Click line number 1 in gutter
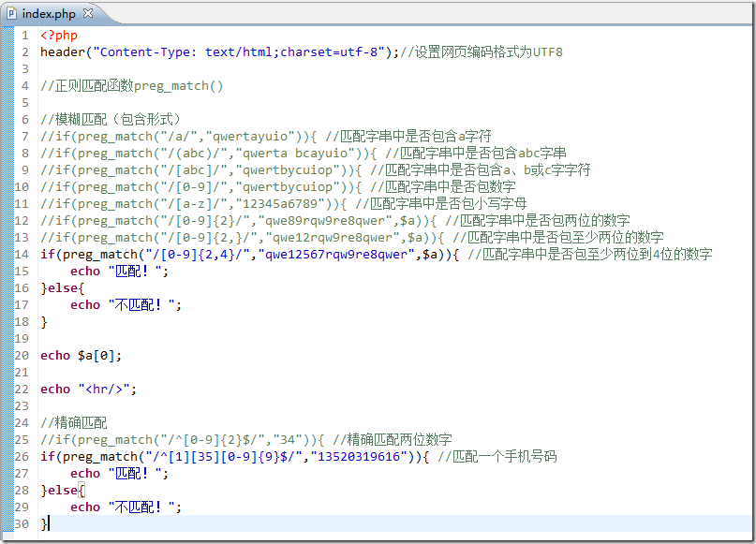 pyautogui.click(x=25, y=36)
